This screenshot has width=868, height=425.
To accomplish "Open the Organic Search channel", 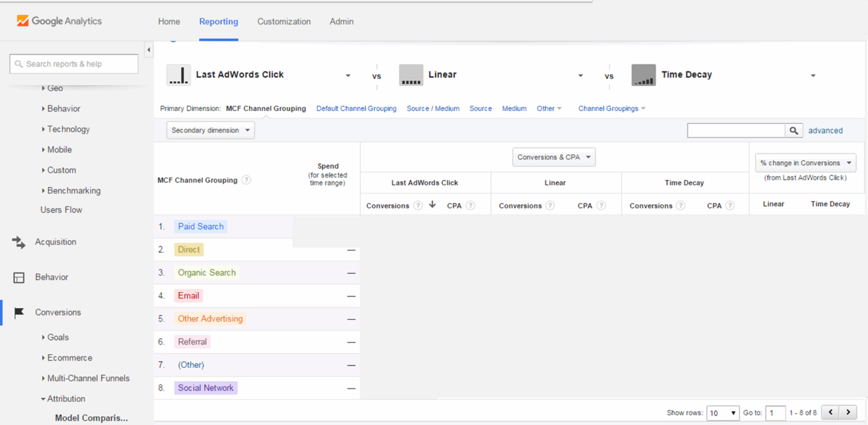I will click(207, 273).
